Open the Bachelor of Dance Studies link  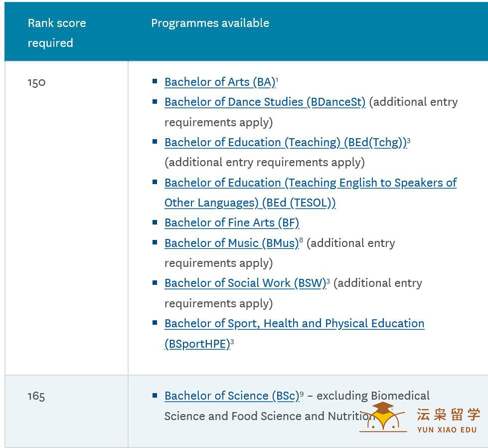tap(265, 102)
